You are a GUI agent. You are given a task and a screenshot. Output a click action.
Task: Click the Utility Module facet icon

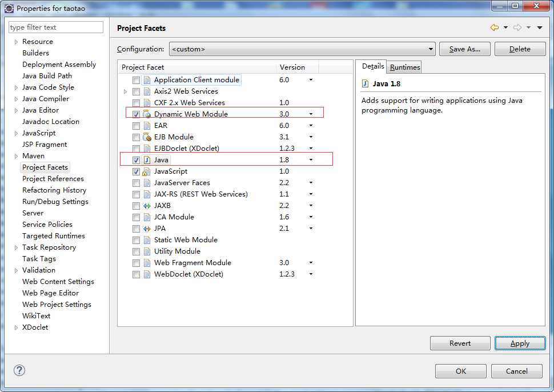pos(147,251)
